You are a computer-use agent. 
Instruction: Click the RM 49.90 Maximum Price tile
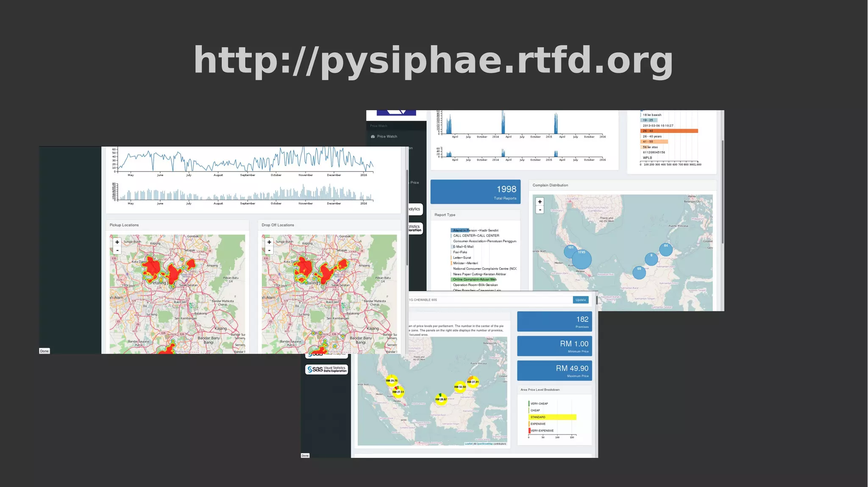click(554, 371)
